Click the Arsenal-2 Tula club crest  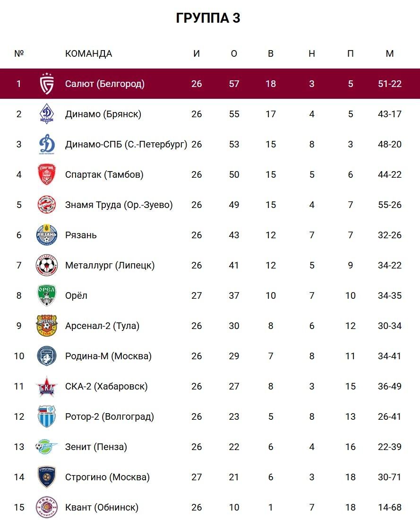tap(47, 326)
